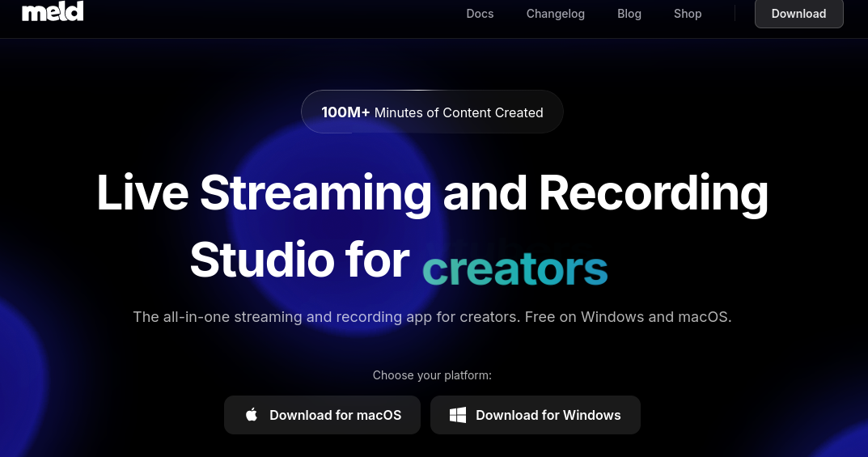Click Free on Windows and macOS sentence
This screenshot has width=868, height=457.
coord(628,317)
